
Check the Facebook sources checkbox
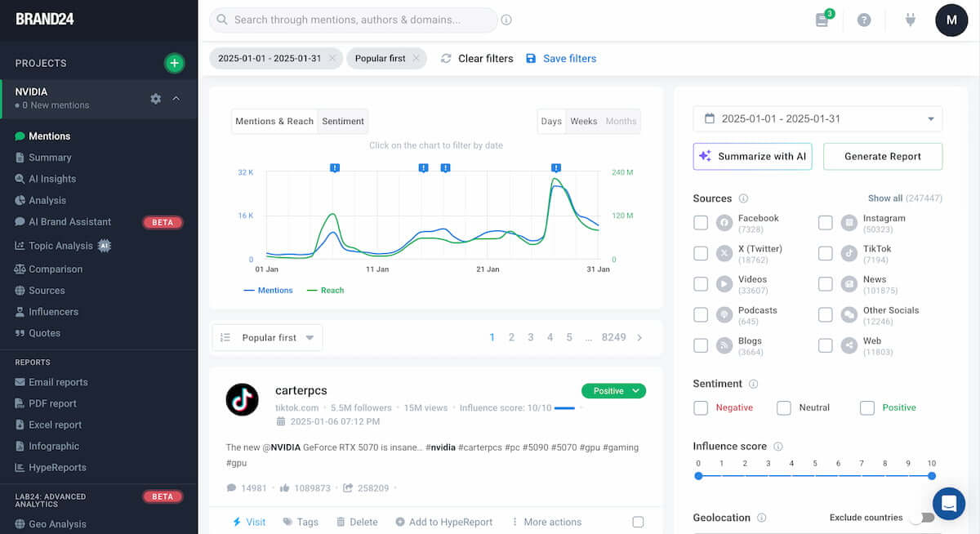tap(700, 223)
